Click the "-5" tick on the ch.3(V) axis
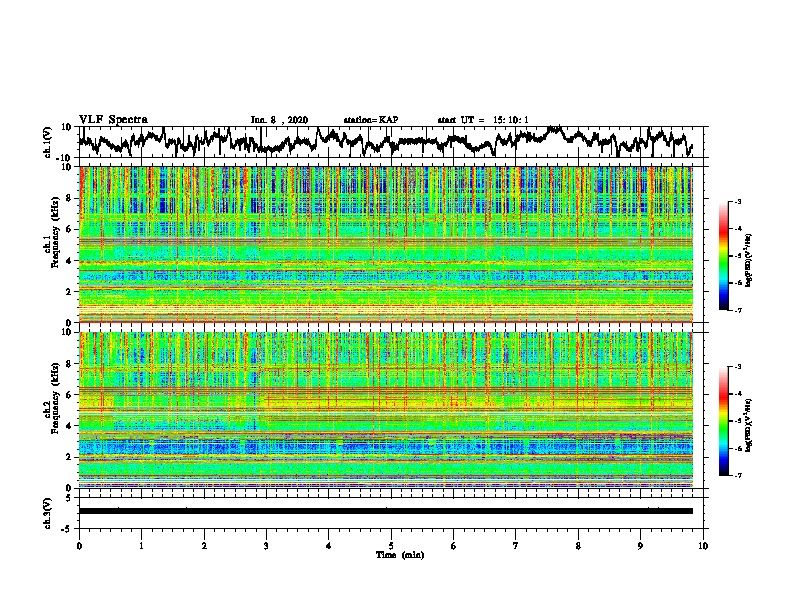 click(67, 529)
